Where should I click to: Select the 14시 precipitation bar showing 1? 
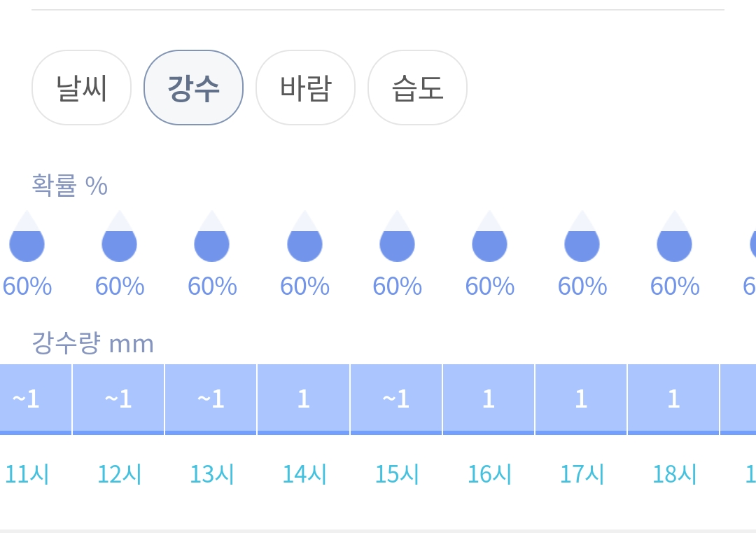tap(303, 399)
